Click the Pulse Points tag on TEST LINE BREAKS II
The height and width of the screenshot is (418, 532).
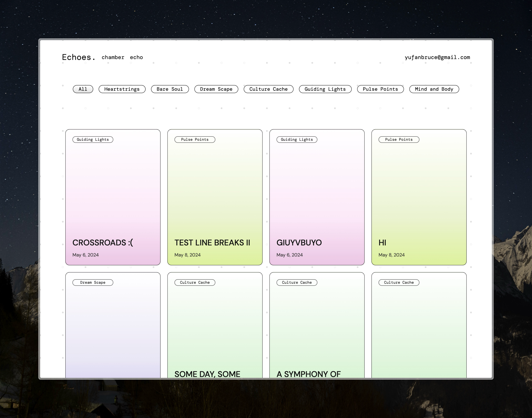click(x=195, y=140)
